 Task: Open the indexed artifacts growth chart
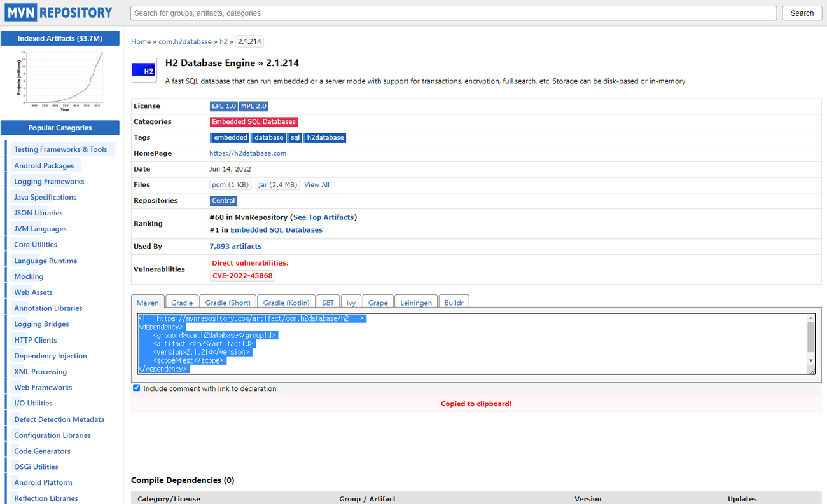point(60,82)
